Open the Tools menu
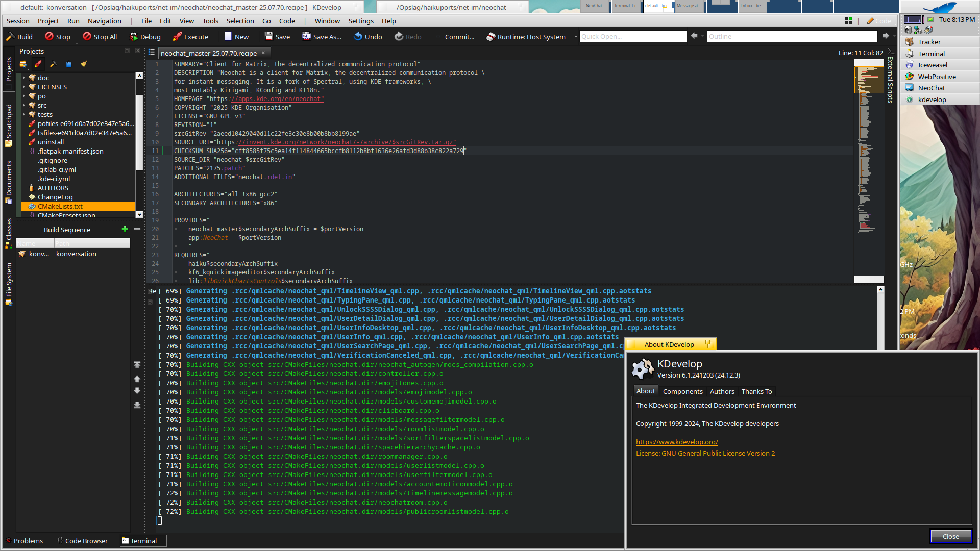The height and width of the screenshot is (551, 980). 210,21
